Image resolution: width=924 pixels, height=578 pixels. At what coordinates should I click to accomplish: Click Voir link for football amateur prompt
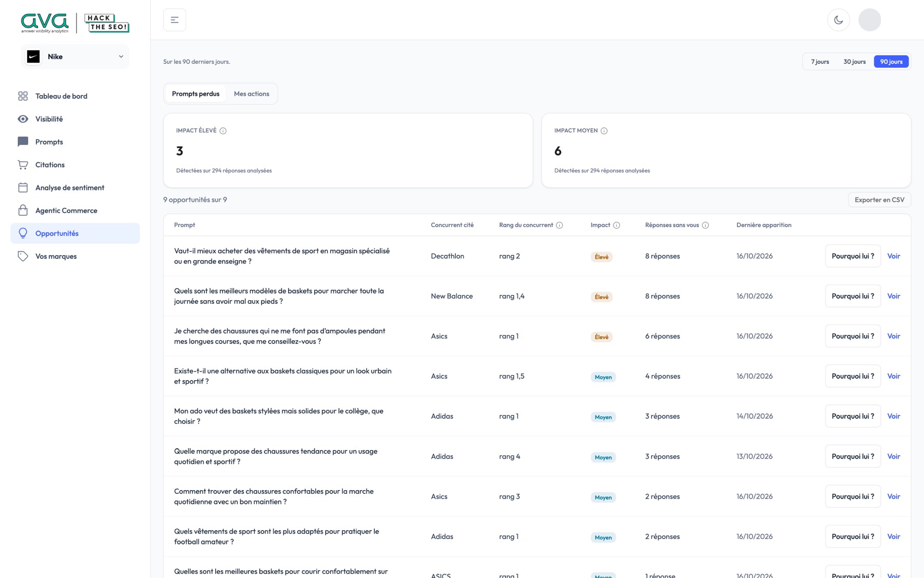894,536
